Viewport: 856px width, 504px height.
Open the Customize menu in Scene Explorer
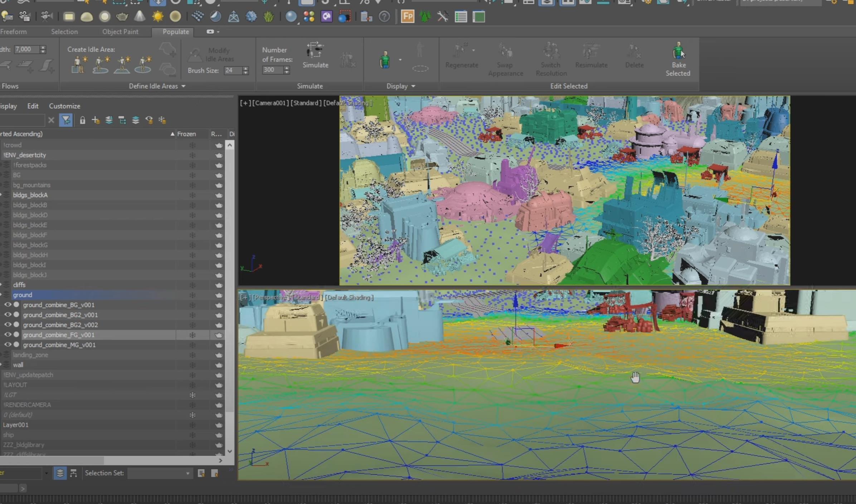click(64, 106)
